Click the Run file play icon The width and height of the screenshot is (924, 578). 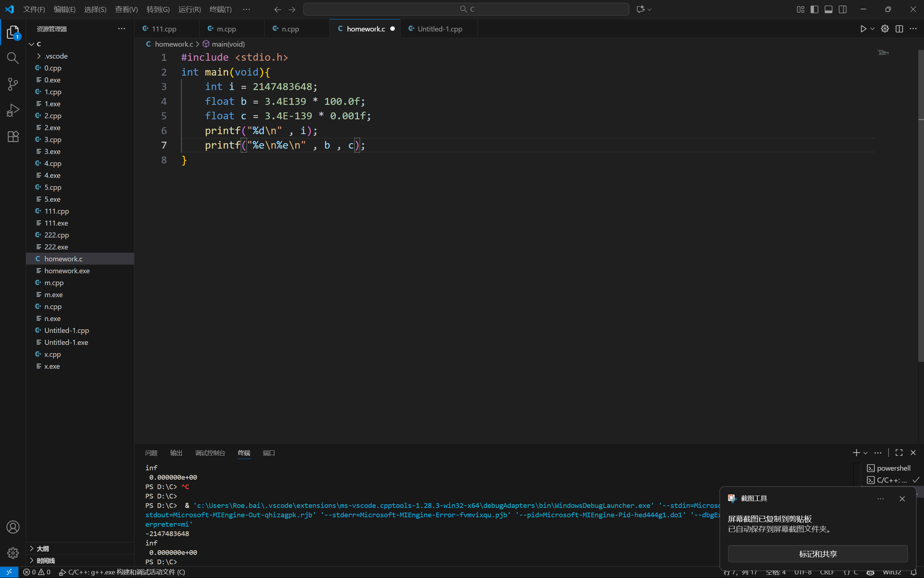coord(863,29)
